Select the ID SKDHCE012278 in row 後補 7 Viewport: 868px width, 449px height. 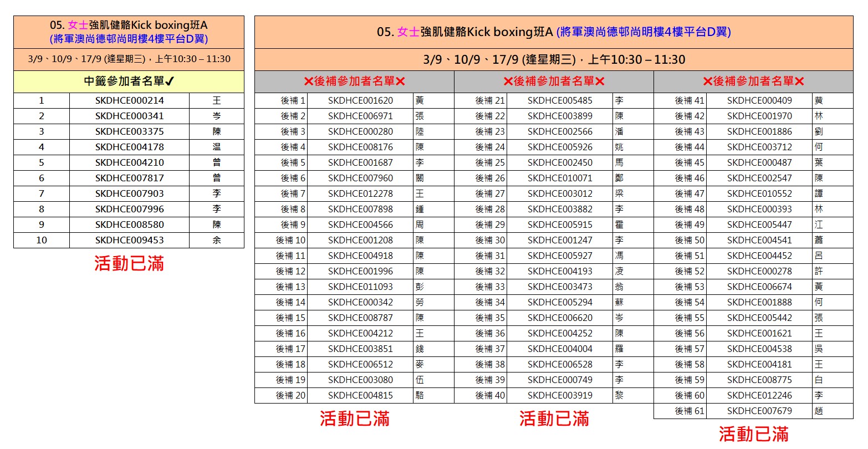click(360, 193)
